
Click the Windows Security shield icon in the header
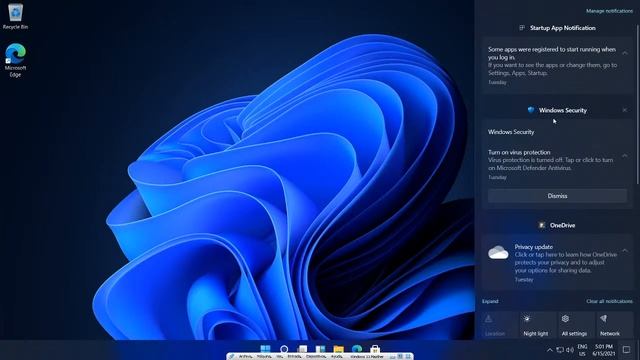point(531,110)
